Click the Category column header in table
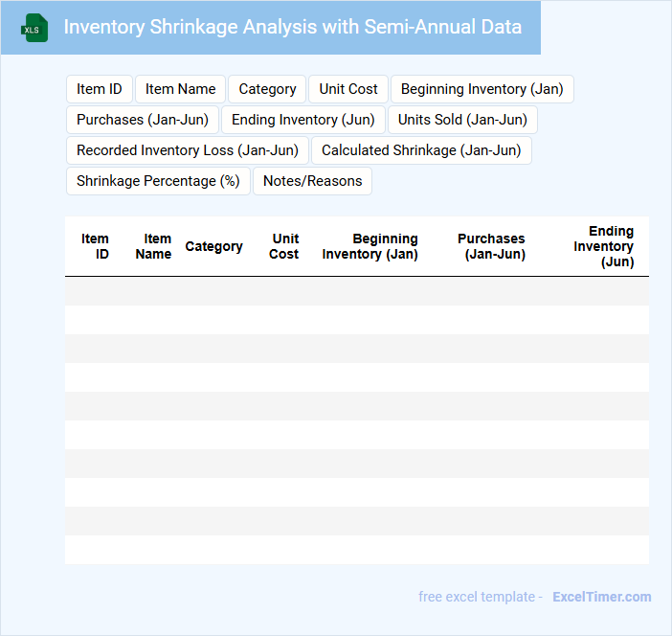Image resolution: width=672 pixels, height=636 pixels. tap(213, 246)
